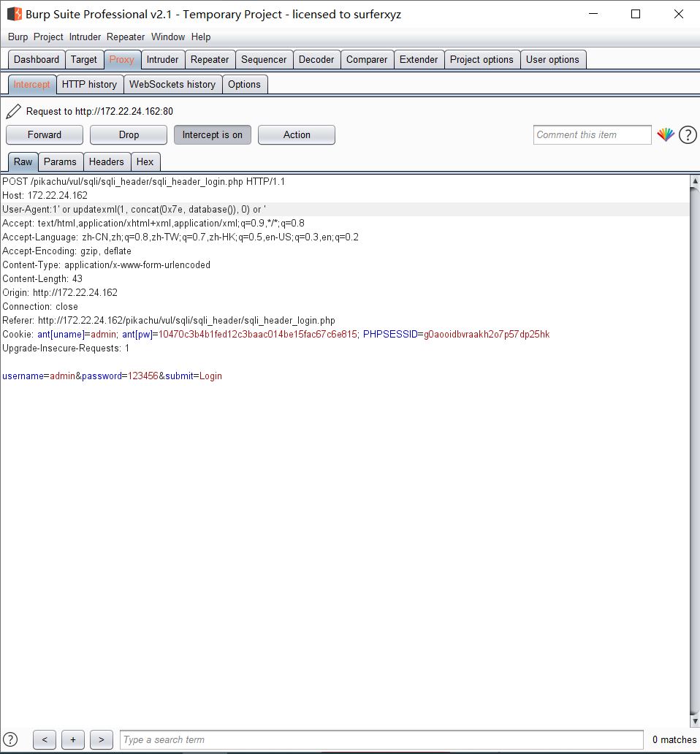Open the Action dropdown button
700x754 pixels.
coord(297,134)
